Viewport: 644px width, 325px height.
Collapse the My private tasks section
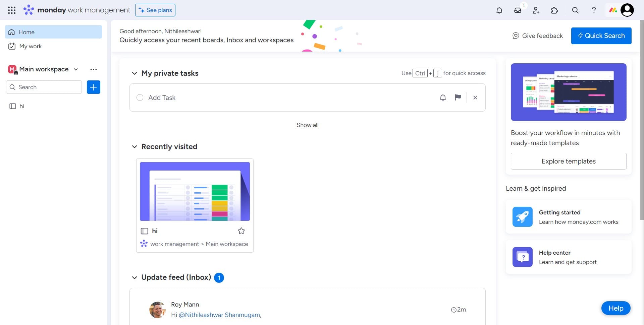tap(135, 73)
